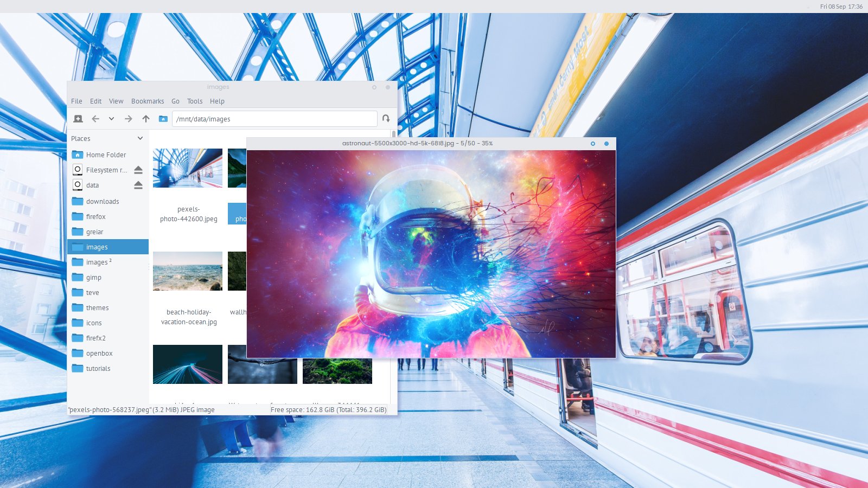
Task: Open firefx2 bookmark folder
Action: tap(108, 338)
